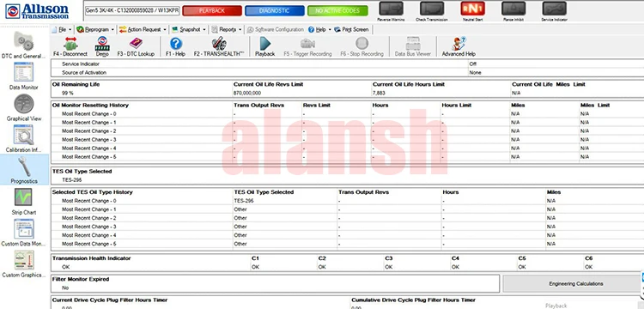Select revs limit value 870,000,000
Image resolution: width=644 pixels, height=309 pixels.
tap(247, 94)
